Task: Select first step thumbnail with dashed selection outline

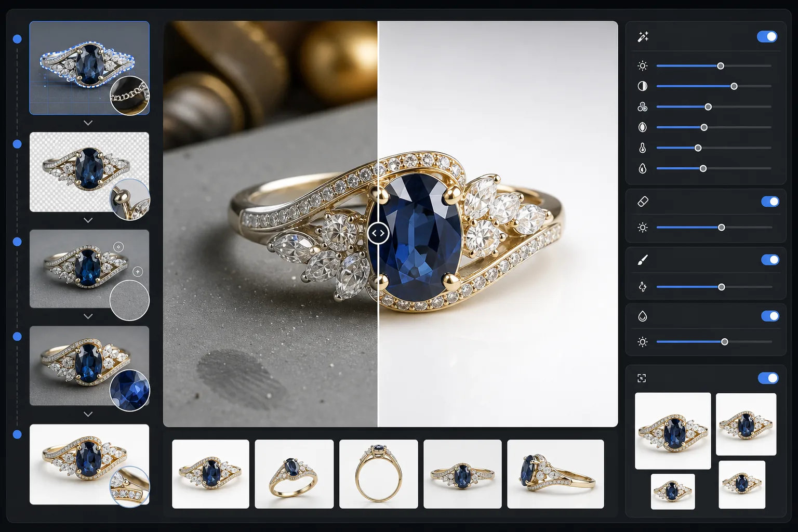Action: click(x=89, y=68)
